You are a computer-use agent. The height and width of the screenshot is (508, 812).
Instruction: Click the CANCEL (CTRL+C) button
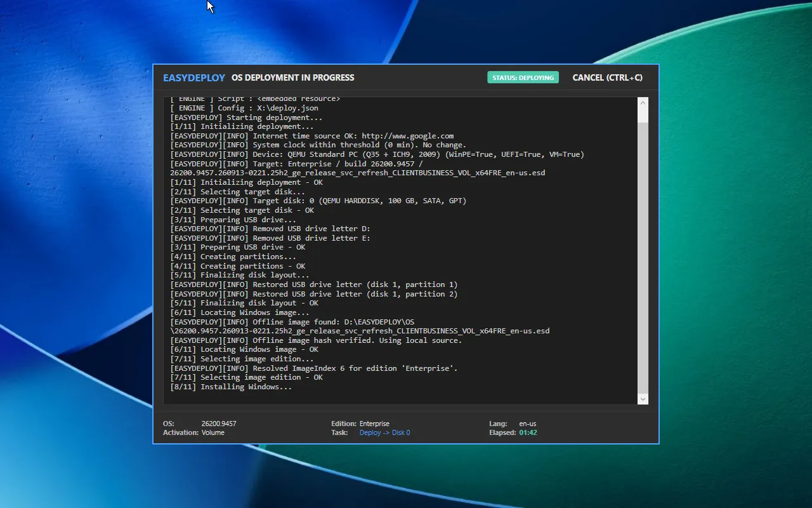(607, 77)
